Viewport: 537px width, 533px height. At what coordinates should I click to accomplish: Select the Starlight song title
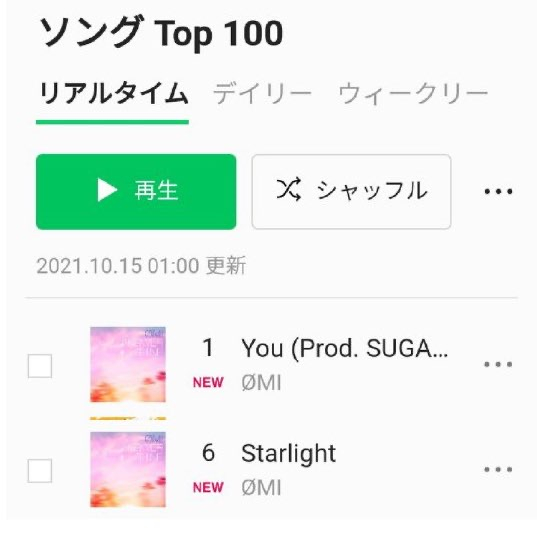288,454
